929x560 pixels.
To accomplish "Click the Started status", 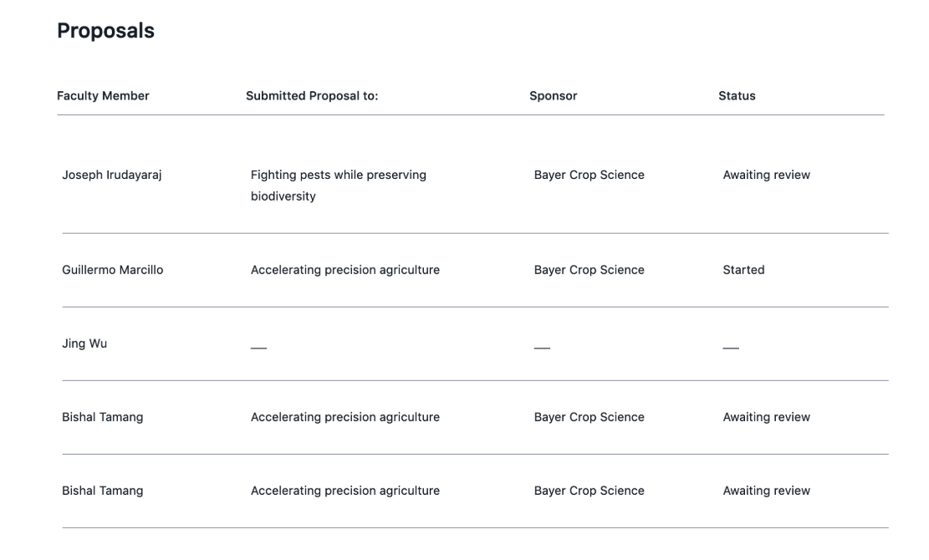I will point(743,270).
